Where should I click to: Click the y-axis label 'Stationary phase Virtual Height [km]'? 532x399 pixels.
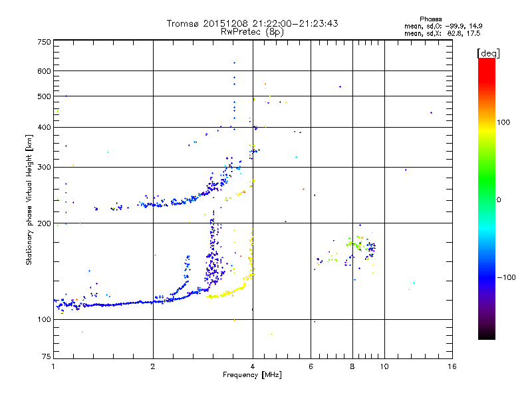[29, 199]
